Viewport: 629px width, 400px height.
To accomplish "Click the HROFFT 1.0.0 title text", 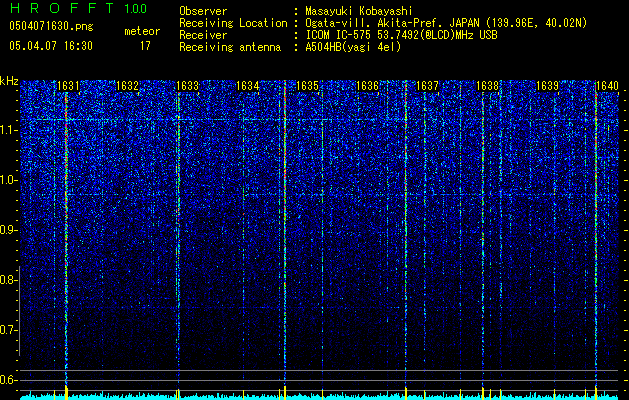I will click(78, 8).
